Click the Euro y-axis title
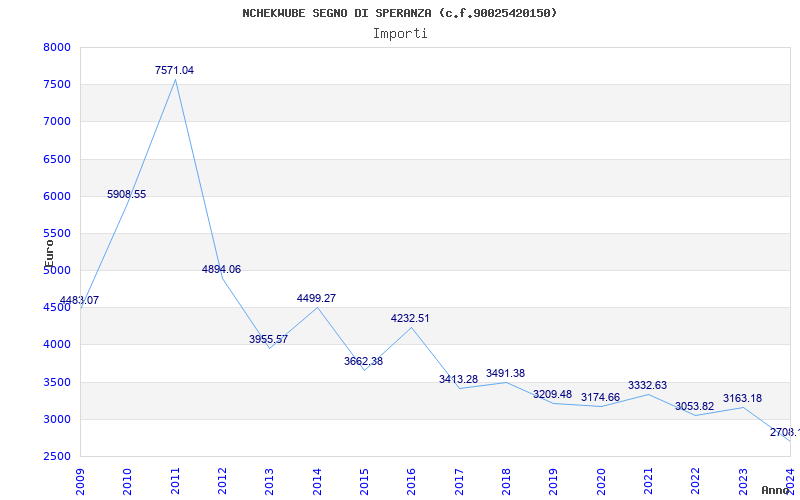The image size is (800, 500). [49, 254]
